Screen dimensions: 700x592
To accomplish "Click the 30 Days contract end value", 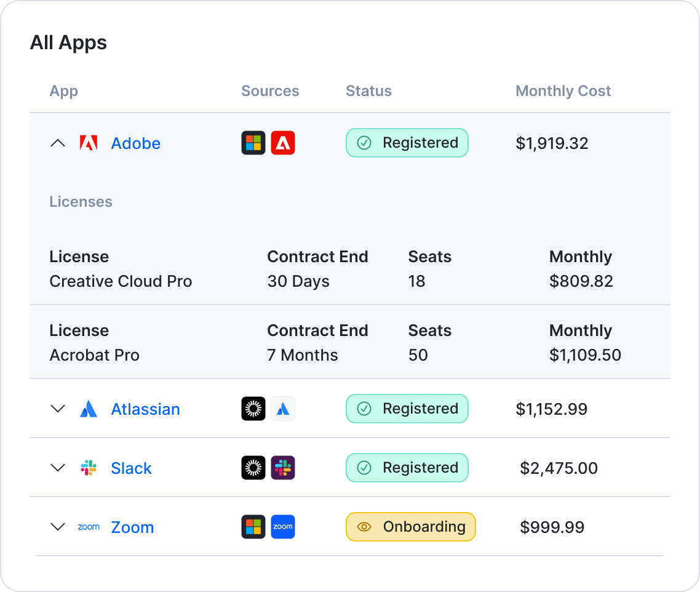I will (298, 281).
